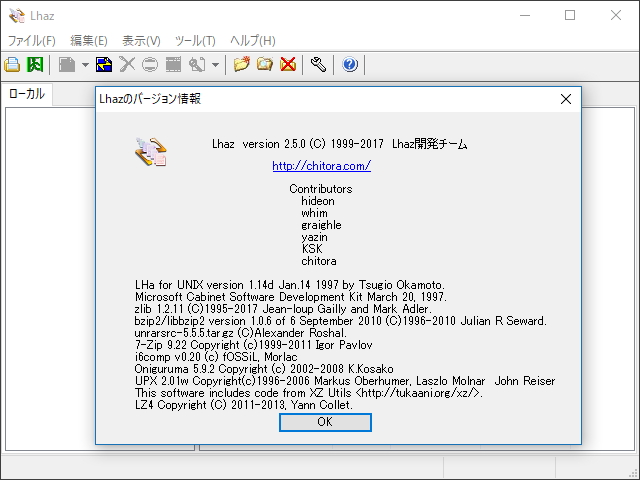Click the green compress toolbar icon
The height and width of the screenshot is (480, 640).
(x=35, y=64)
